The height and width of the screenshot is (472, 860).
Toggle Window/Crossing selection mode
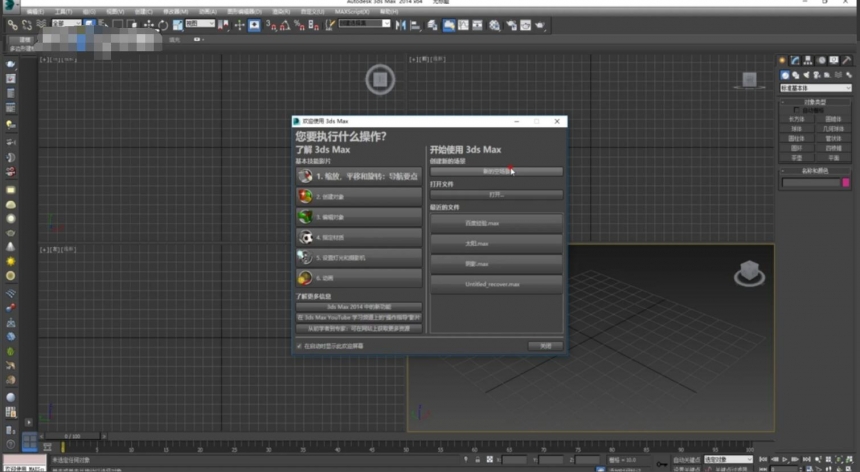tap(132, 25)
